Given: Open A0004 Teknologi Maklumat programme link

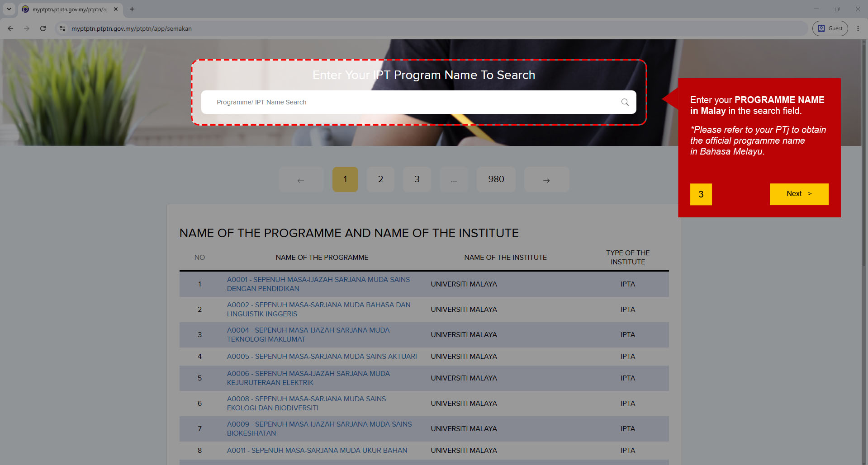Looking at the screenshot, I should (308, 335).
